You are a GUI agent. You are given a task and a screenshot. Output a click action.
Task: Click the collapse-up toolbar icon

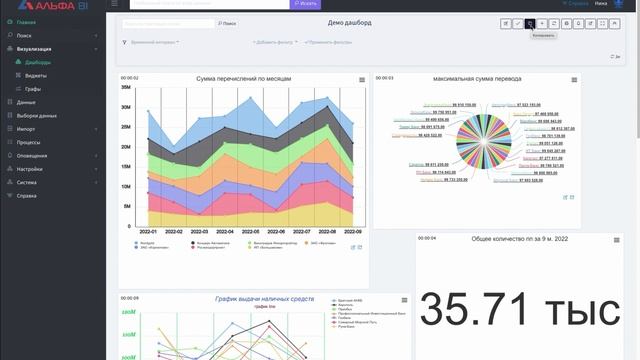pyautogui.click(x=615, y=24)
